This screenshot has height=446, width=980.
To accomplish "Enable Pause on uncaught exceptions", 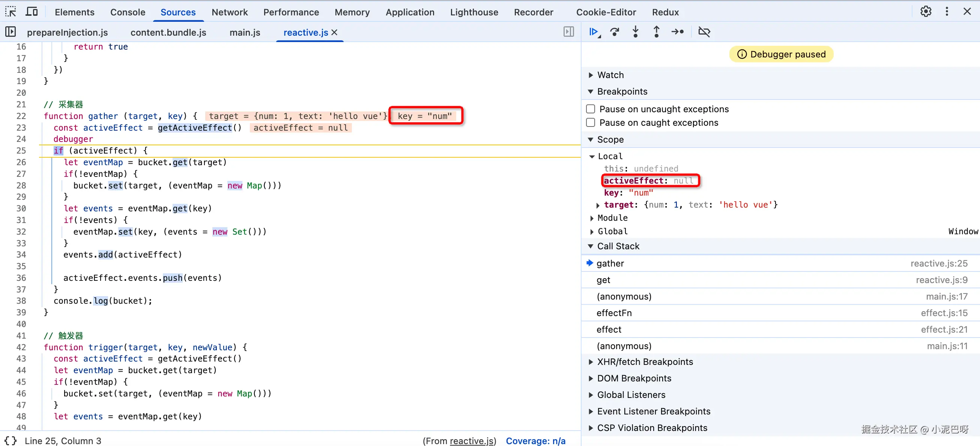I will click(x=591, y=109).
